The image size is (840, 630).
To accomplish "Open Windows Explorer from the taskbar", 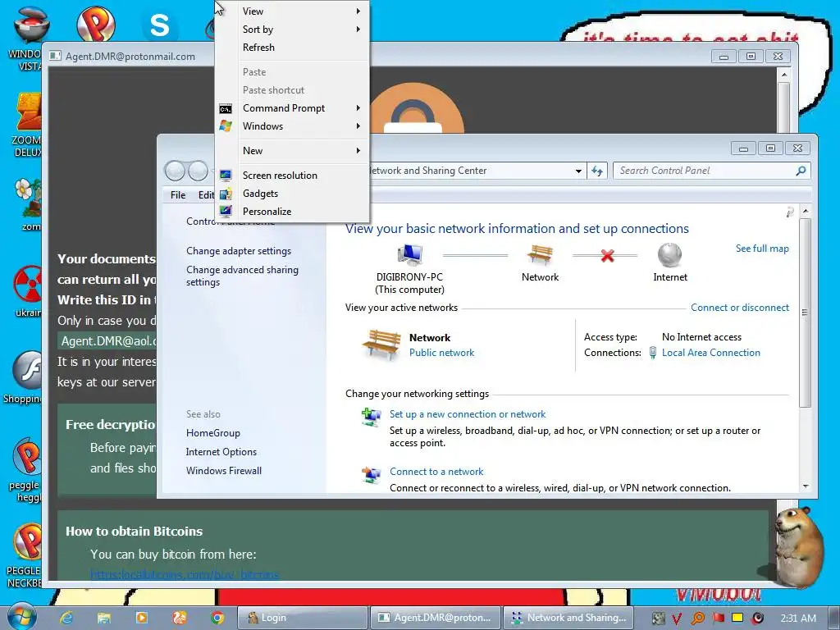I will (x=104, y=618).
